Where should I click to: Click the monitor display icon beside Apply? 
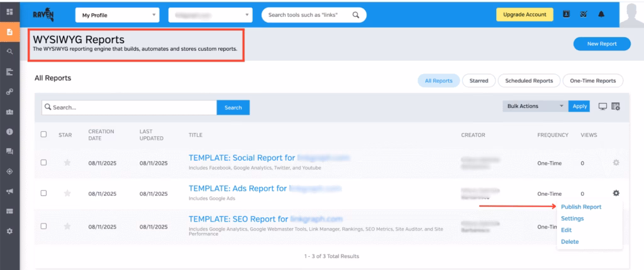pyautogui.click(x=602, y=107)
